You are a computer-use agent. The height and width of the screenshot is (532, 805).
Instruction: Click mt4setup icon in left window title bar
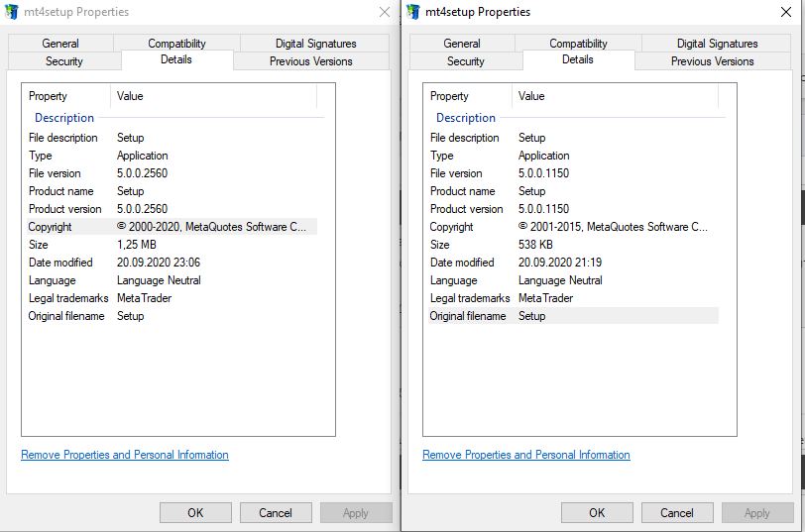[x=11, y=12]
